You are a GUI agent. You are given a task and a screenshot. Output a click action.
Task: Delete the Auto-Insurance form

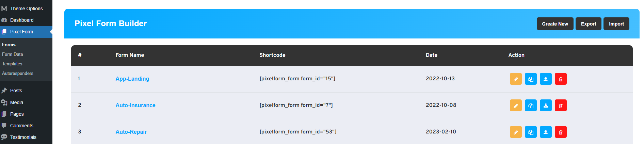click(x=560, y=106)
